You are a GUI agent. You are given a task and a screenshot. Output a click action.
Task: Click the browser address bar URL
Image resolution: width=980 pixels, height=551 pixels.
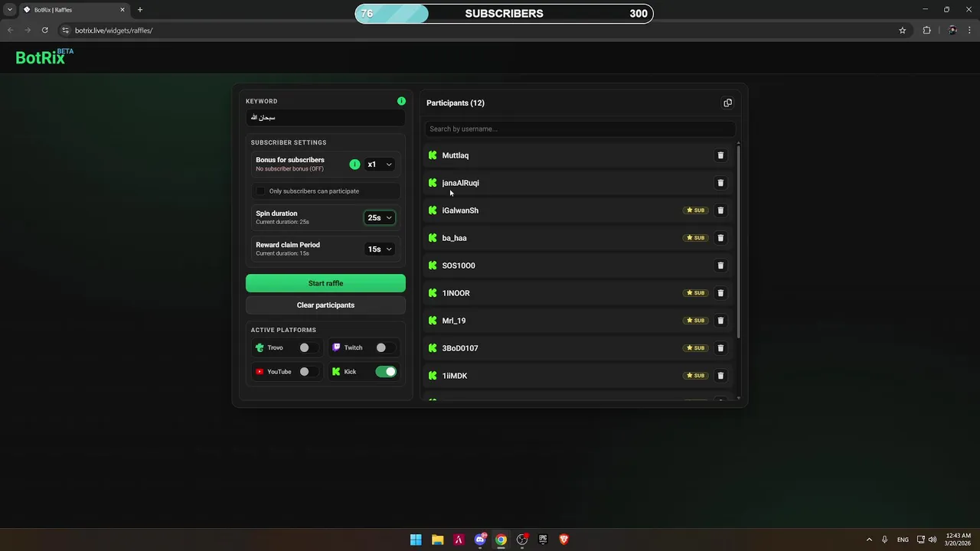click(114, 31)
